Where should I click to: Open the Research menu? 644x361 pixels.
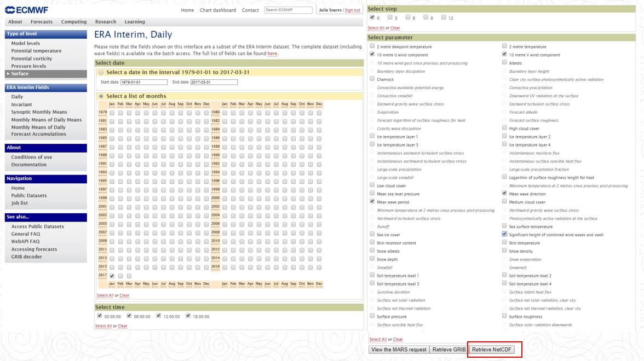106,22
